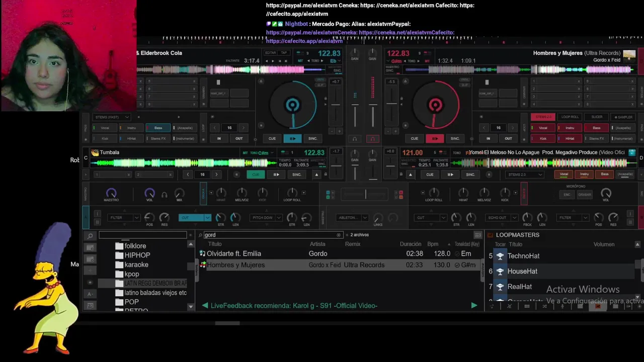Click the green previous arrow on LiveFeedback bar
This screenshot has width=644, height=362.
[x=205, y=305]
